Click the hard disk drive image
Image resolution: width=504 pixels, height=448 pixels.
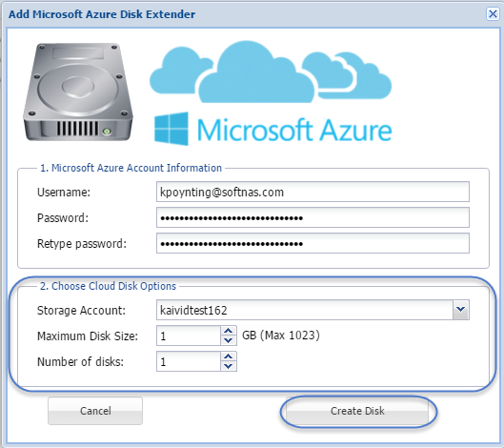[78, 92]
